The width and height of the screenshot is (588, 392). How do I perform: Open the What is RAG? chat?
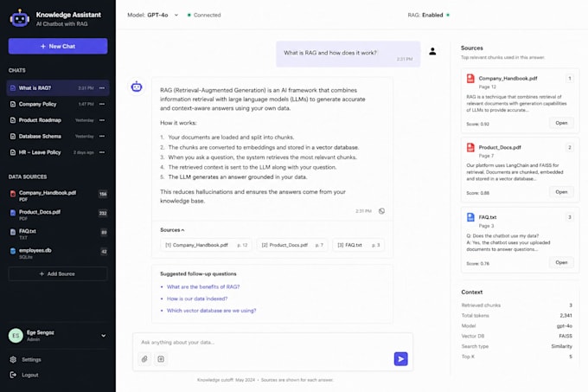coord(58,87)
